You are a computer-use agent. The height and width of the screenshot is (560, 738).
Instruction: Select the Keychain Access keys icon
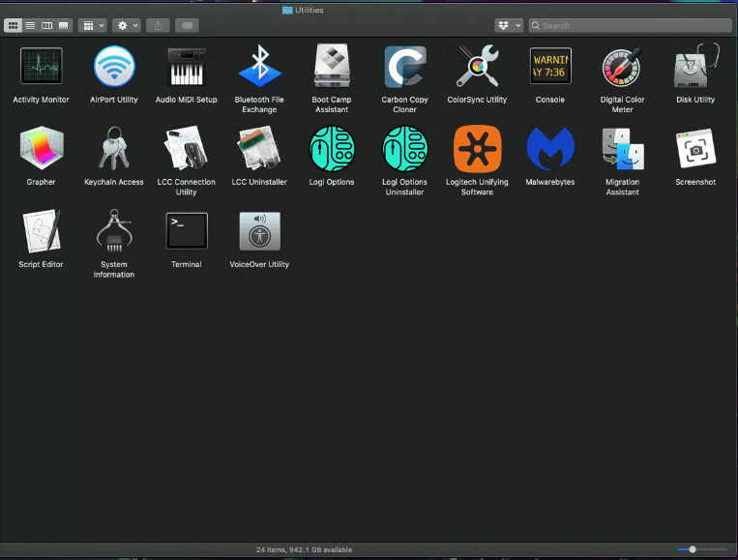tap(113, 148)
